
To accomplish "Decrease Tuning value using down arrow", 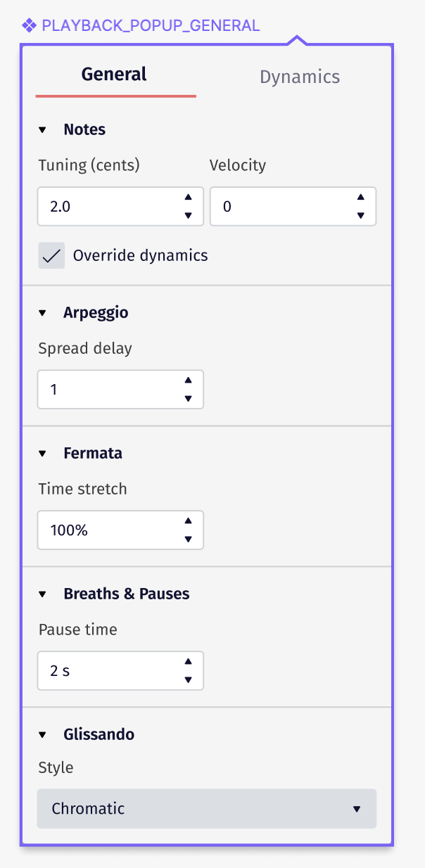I will 187,215.
